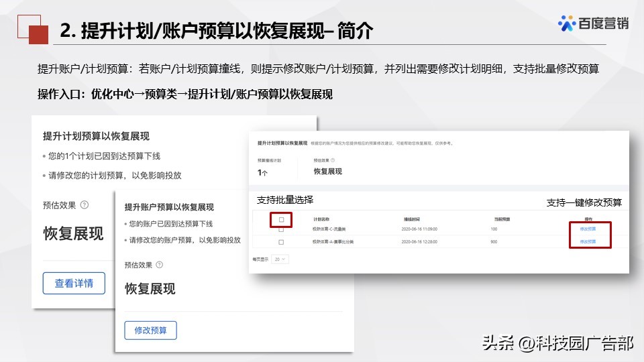Click the text 请修改您的计划预算，以免影响投放
This screenshot has width=644, height=362.
point(115,175)
